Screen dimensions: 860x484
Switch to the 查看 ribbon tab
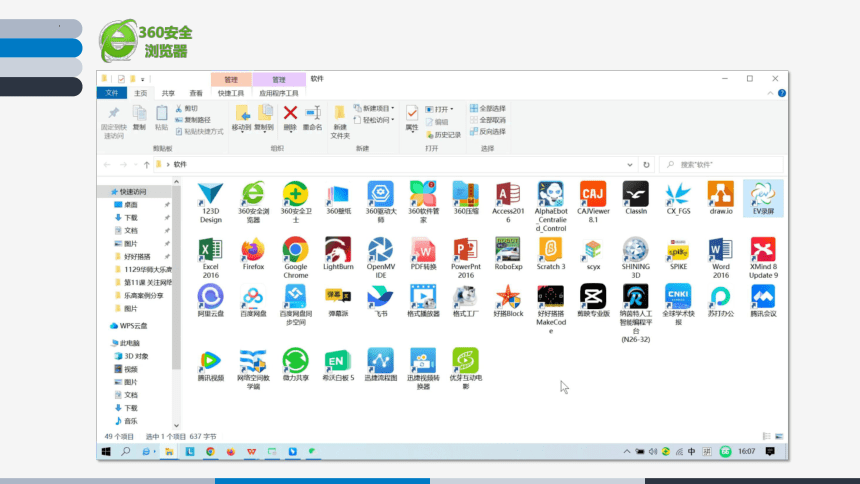196,93
